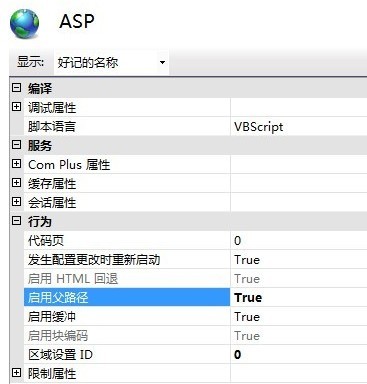Expand the 缓存属性 node
Image resolution: width=367 pixels, height=384 pixels.
pos(16,183)
